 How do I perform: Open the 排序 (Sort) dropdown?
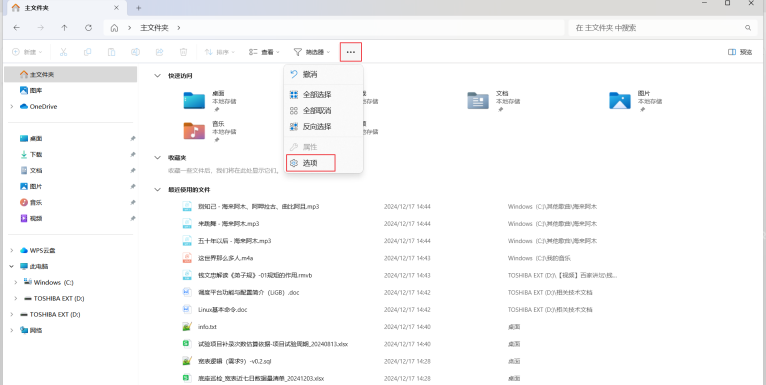pos(219,52)
